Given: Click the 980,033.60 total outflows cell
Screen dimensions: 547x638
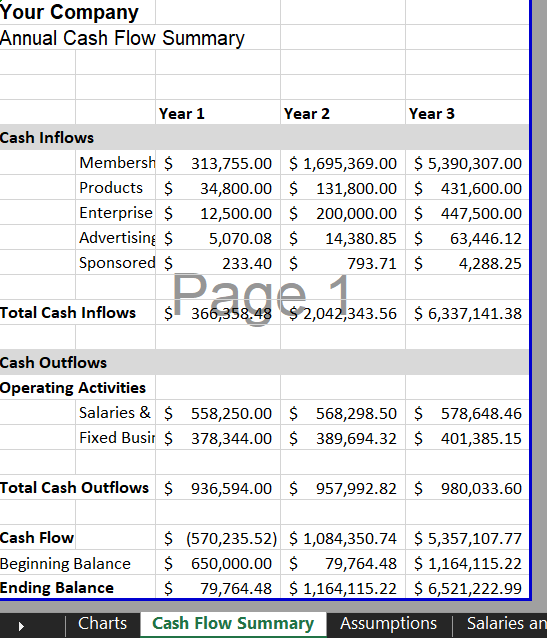Looking at the screenshot, I should [467, 488].
